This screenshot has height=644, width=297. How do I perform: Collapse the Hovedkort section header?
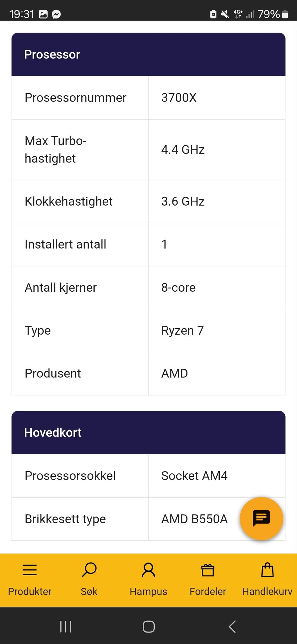(148, 433)
